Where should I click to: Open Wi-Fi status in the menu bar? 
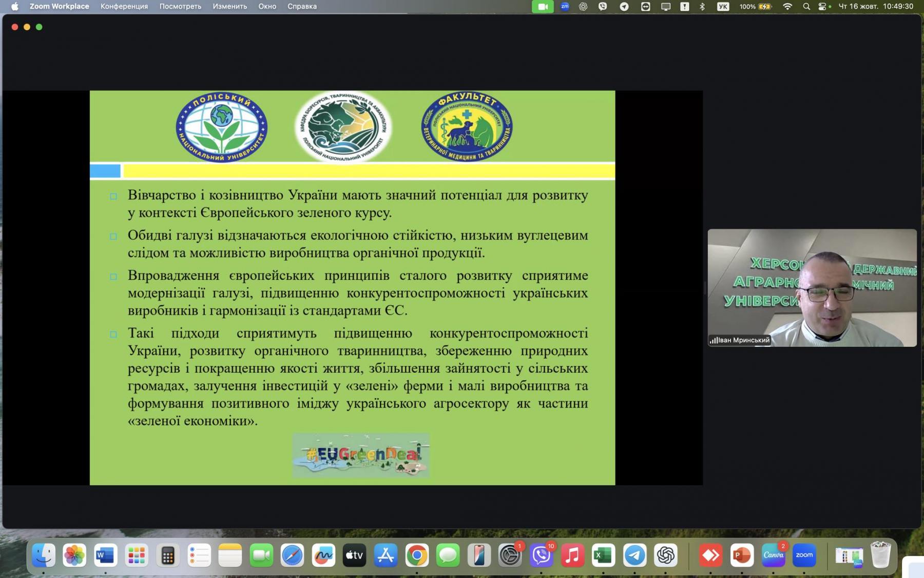tap(787, 6)
